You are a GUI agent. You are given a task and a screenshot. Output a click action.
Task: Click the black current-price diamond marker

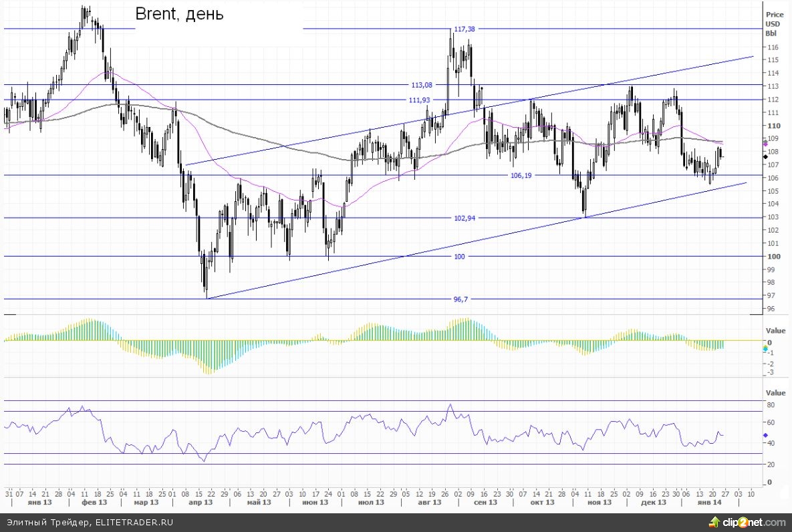pyautogui.click(x=765, y=156)
